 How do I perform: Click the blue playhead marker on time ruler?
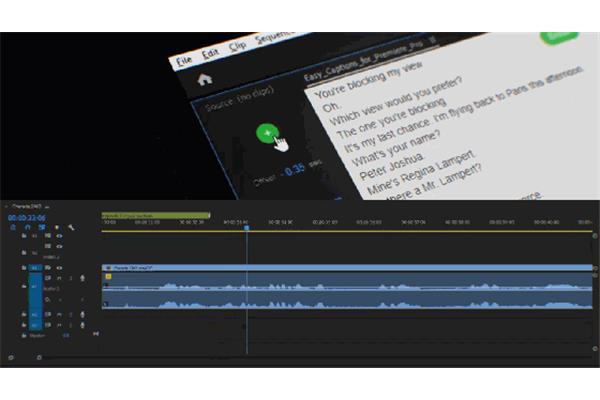tap(247, 228)
